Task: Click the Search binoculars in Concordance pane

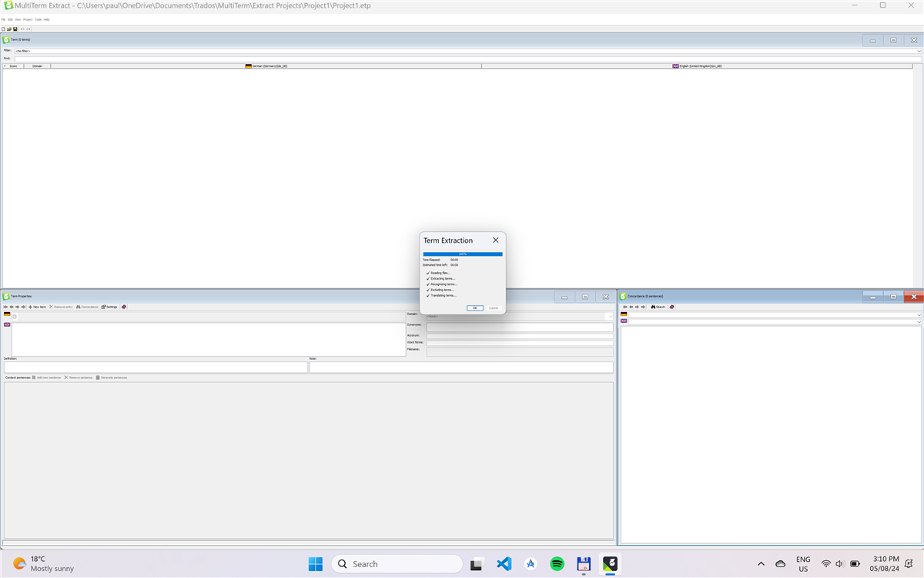Action: pos(658,307)
